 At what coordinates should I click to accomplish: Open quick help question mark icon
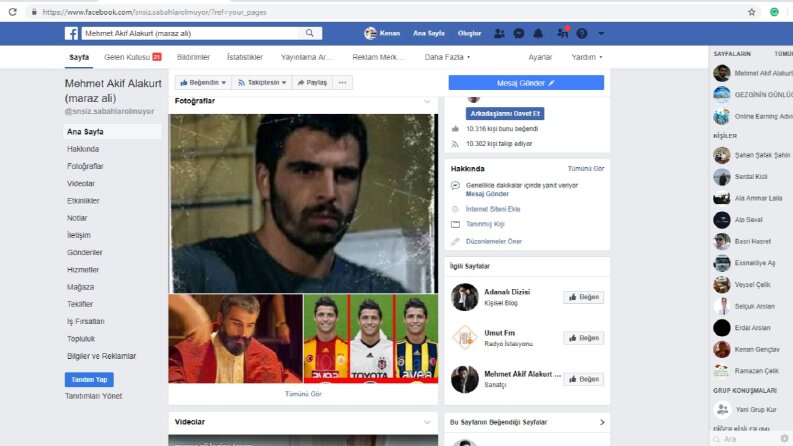click(582, 33)
